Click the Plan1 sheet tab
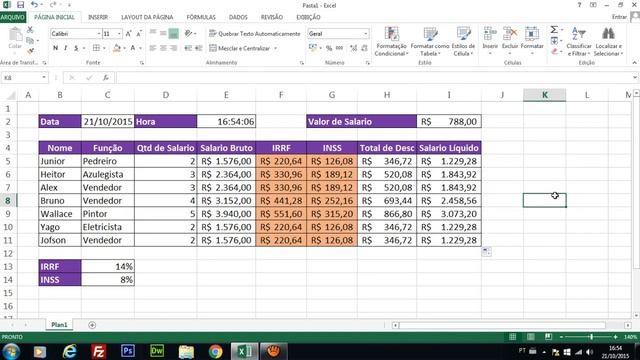The image size is (640, 360). coord(59,325)
